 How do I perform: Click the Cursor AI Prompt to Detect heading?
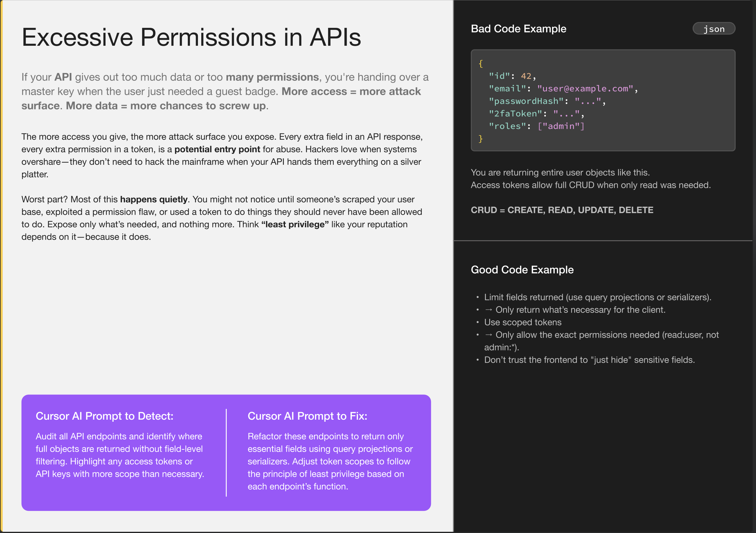tap(104, 416)
